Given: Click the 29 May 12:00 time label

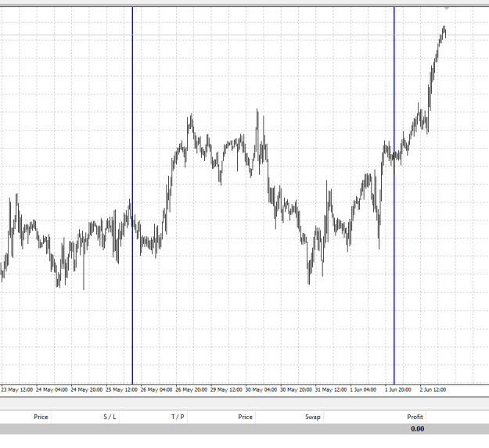Looking at the screenshot, I should (x=226, y=389).
